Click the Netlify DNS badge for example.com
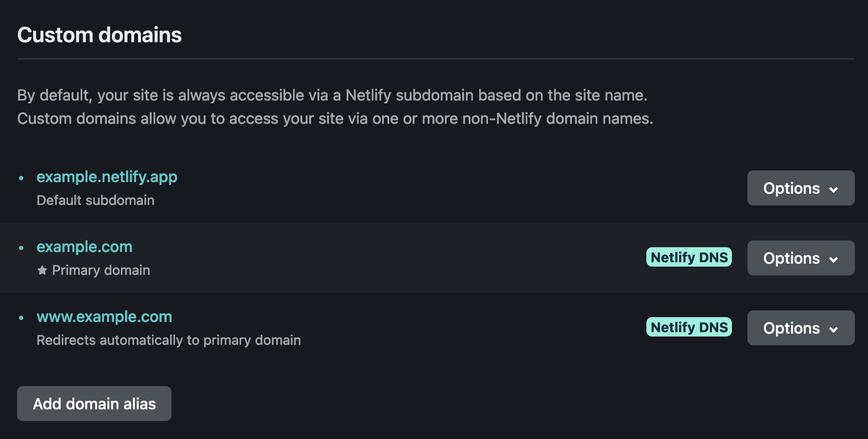868x439 pixels. (x=689, y=257)
